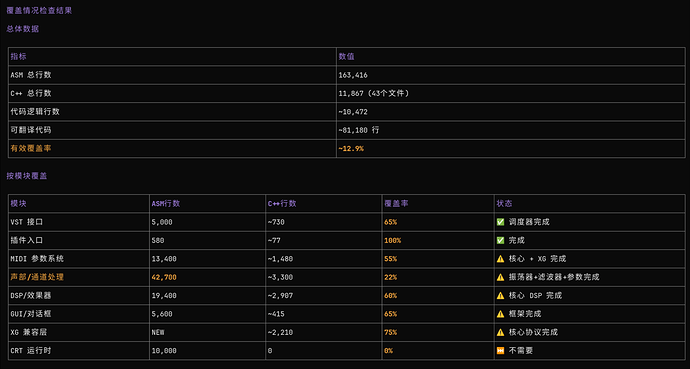Click warning icon in GUI/对话框 row
The image size is (690, 369).
(x=500, y=314)
